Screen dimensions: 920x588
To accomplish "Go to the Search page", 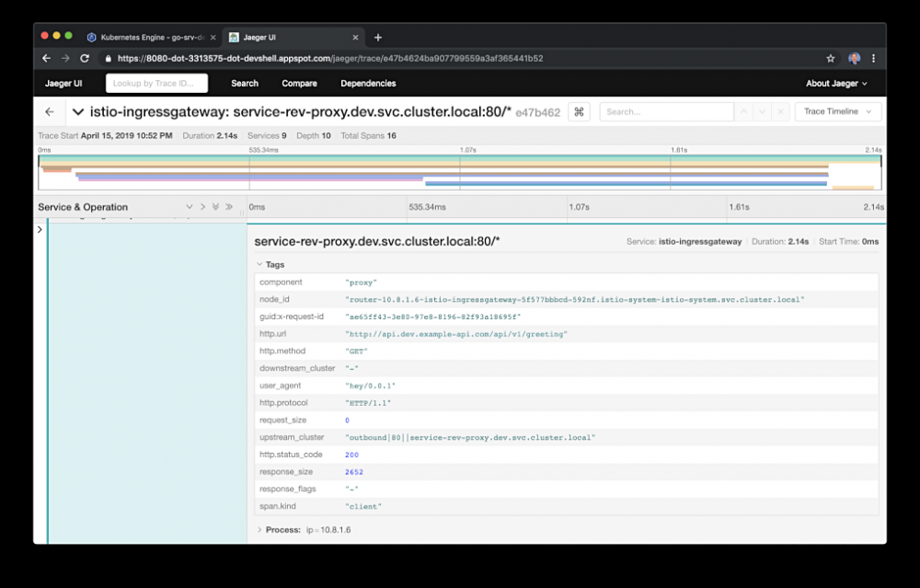I will [245, 83].
